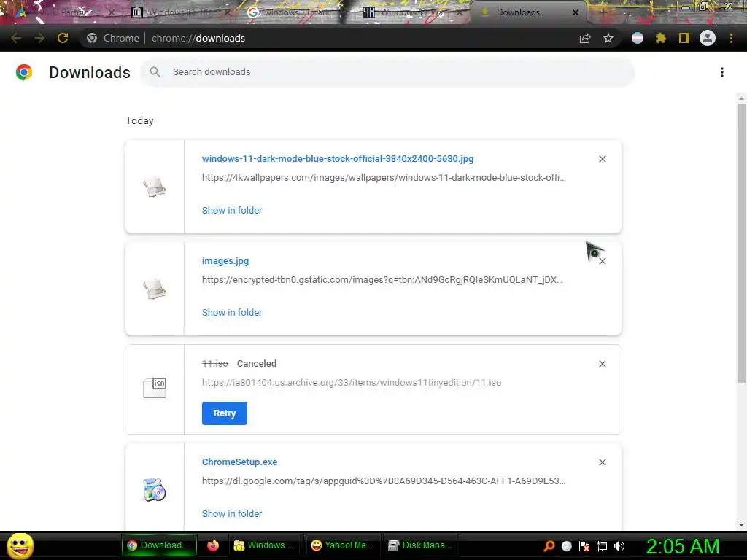Show ChromeSetup.exe in folder
This screenshot has width=747, height=560.
pyautogui.click(x=232, y=514)
